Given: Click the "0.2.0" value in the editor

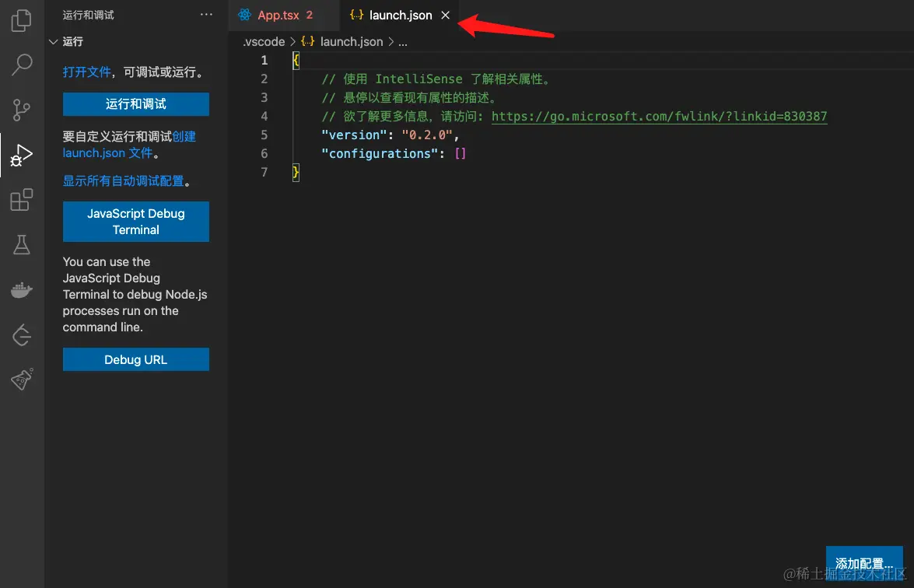Looking at the screenshot, I should 427,135.
